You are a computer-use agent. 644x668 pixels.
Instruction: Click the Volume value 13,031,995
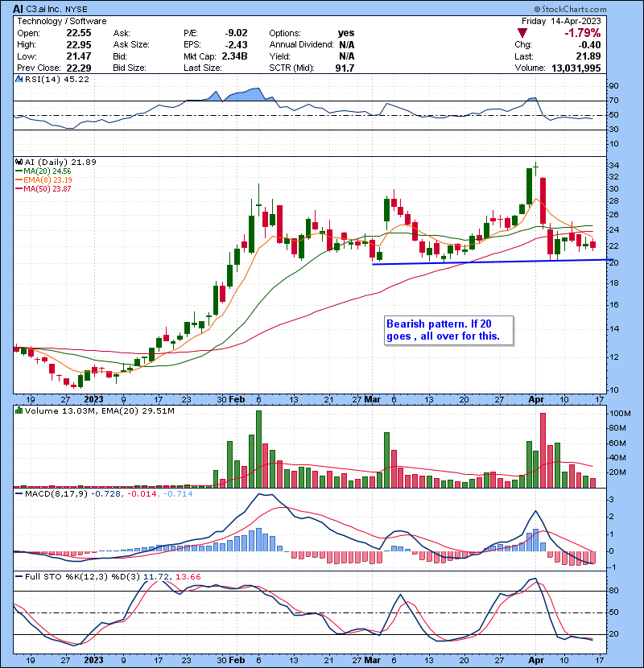coord(576,68)
